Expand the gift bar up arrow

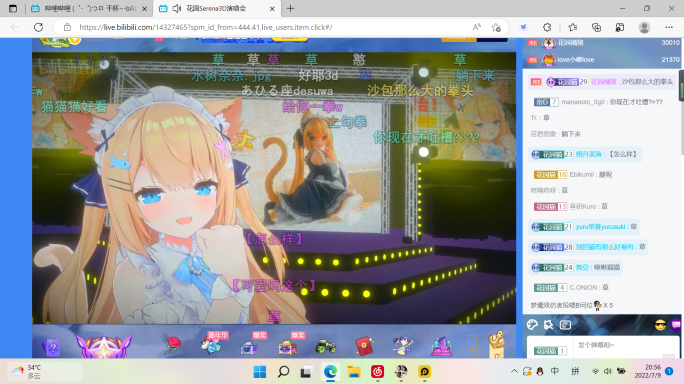coord(472,349)
